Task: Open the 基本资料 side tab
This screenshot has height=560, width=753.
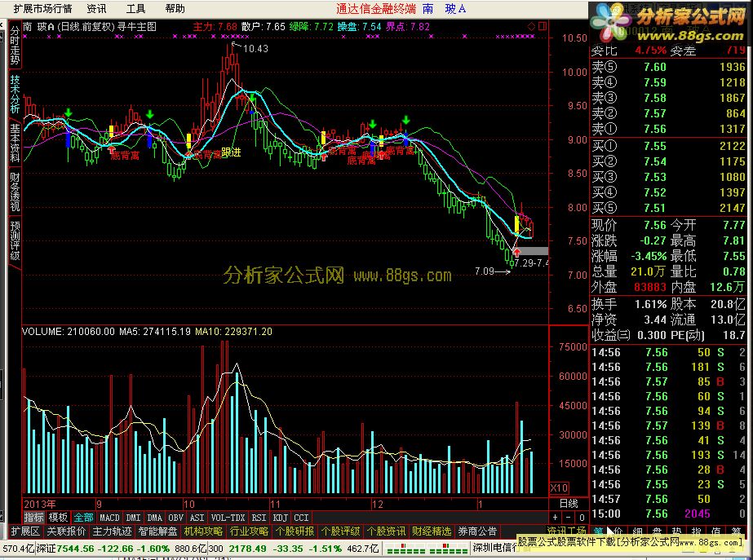Action: pos(15,143)
